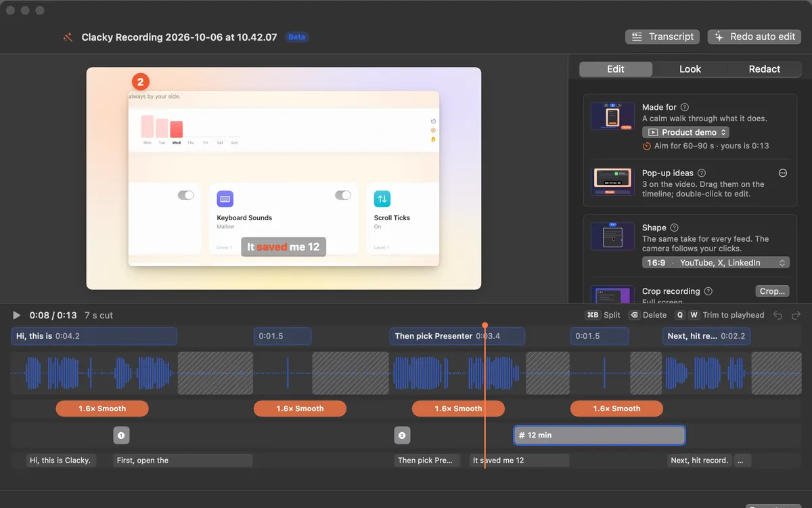Select the "# 12 min" pop-up bar
Image resolution: width=812 pixels, height=508 pixels.
[x=600, y=436]
